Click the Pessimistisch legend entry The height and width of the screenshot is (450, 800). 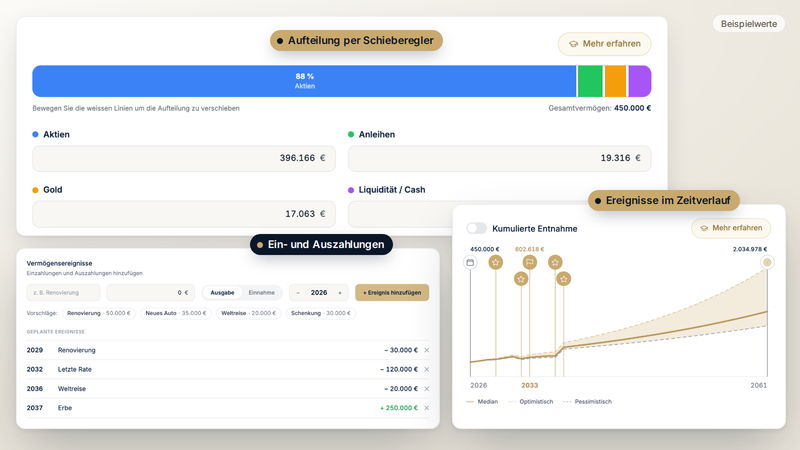[x=587, y=402]
